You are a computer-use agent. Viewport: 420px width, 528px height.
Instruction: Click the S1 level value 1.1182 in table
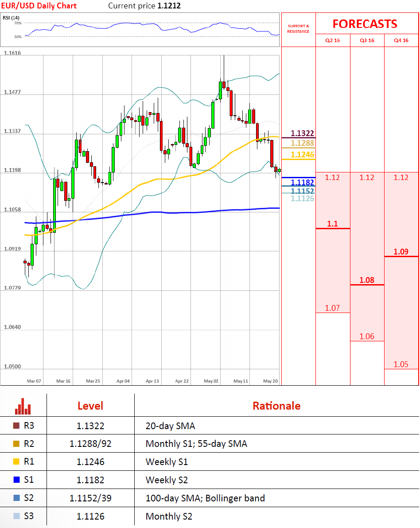90,480
